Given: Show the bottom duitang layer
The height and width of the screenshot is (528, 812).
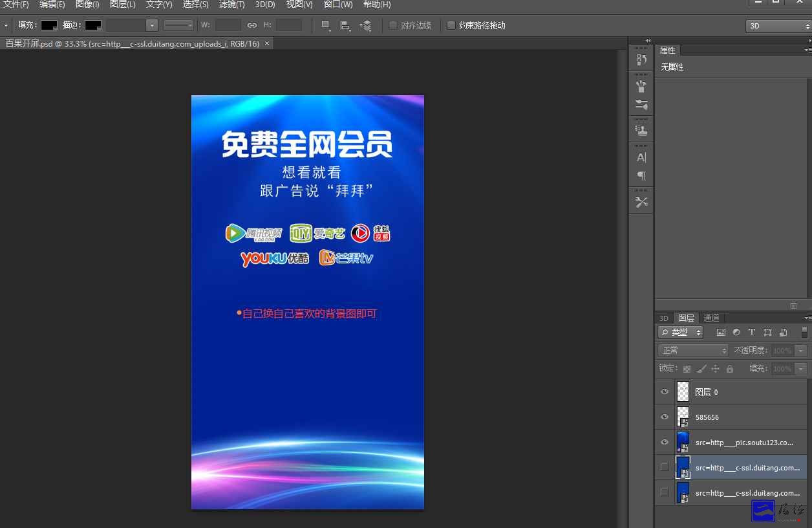Looking at the screenshot, I should (x=664, y=492).
